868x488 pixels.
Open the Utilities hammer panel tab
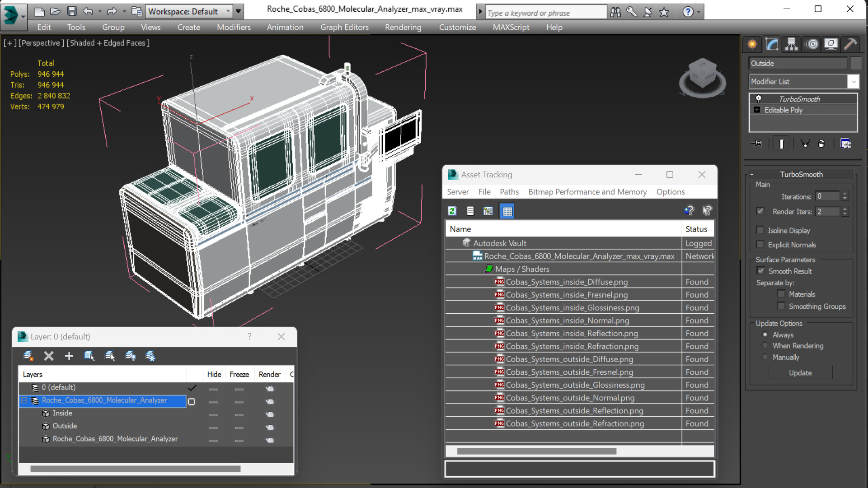coord(850,44)
